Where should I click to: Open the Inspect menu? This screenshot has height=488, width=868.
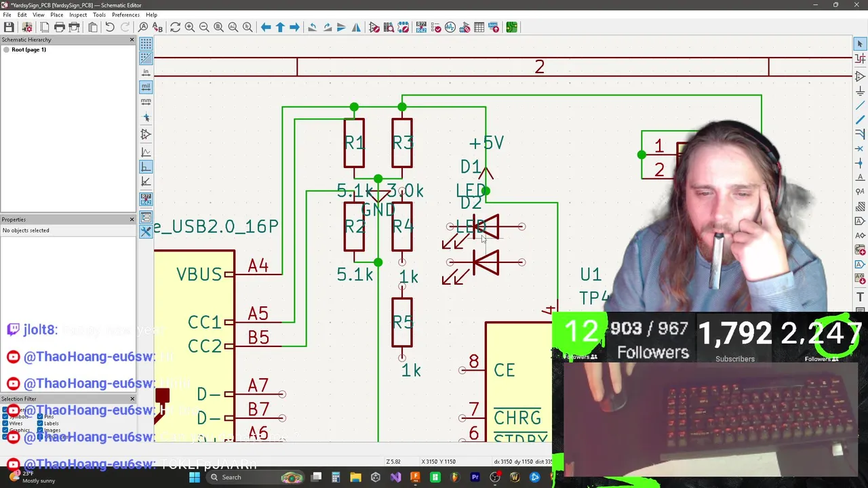78,14
